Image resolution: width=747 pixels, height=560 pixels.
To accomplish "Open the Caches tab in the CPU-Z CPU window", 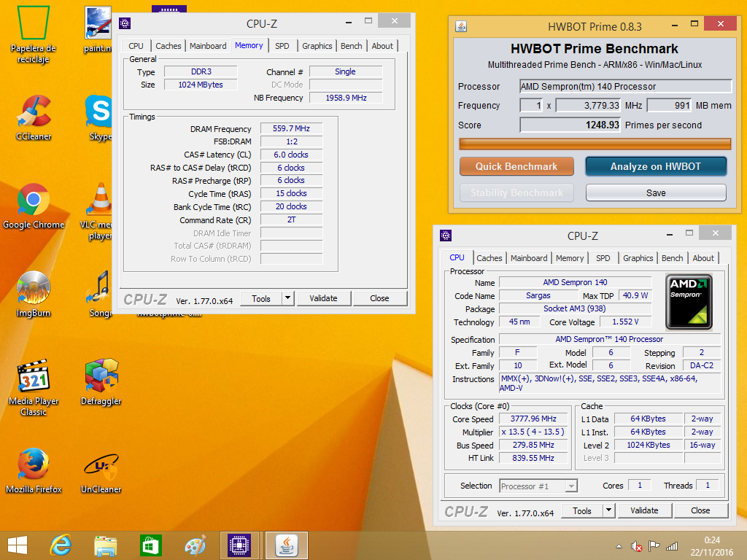I will (489, 257).
